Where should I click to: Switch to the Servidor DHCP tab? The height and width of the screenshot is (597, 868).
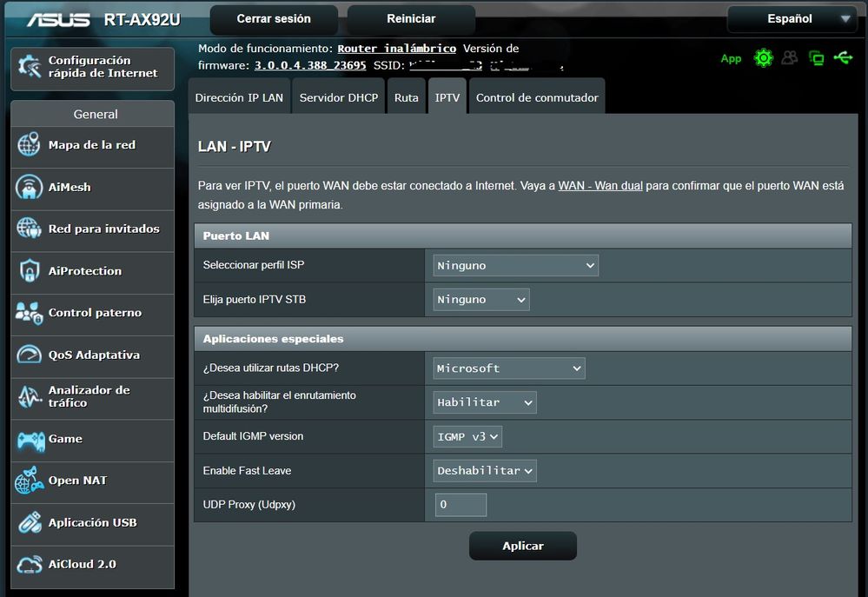[x=338, y=96]
